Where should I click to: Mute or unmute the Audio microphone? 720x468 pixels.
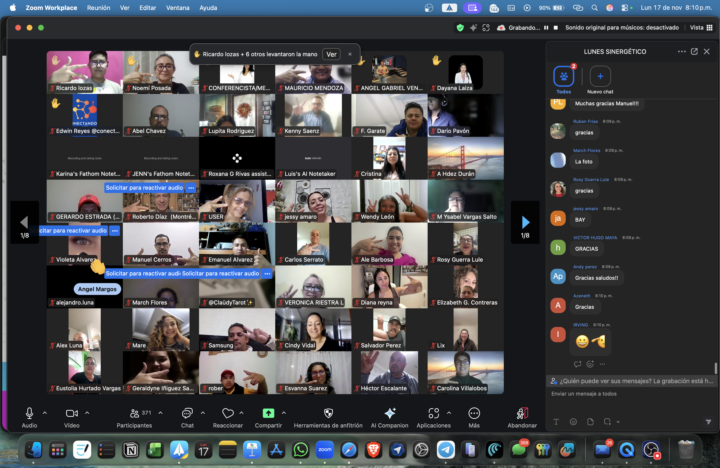29,413
